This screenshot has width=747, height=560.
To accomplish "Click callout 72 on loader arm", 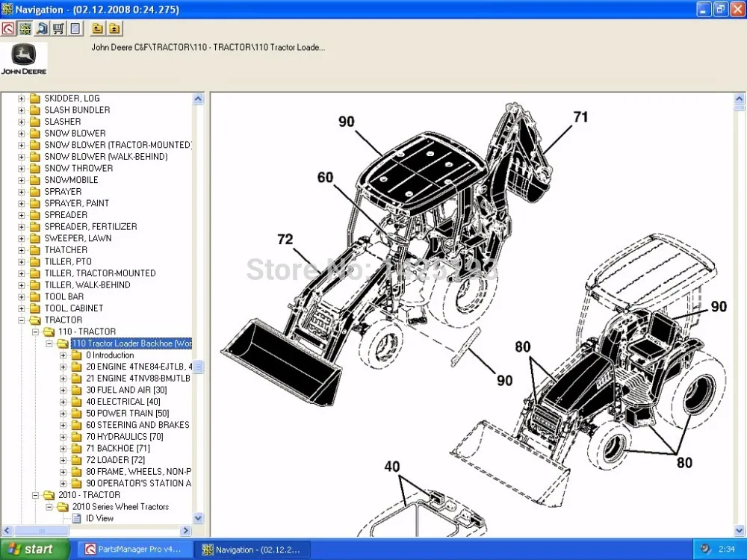I will point(285,239).
